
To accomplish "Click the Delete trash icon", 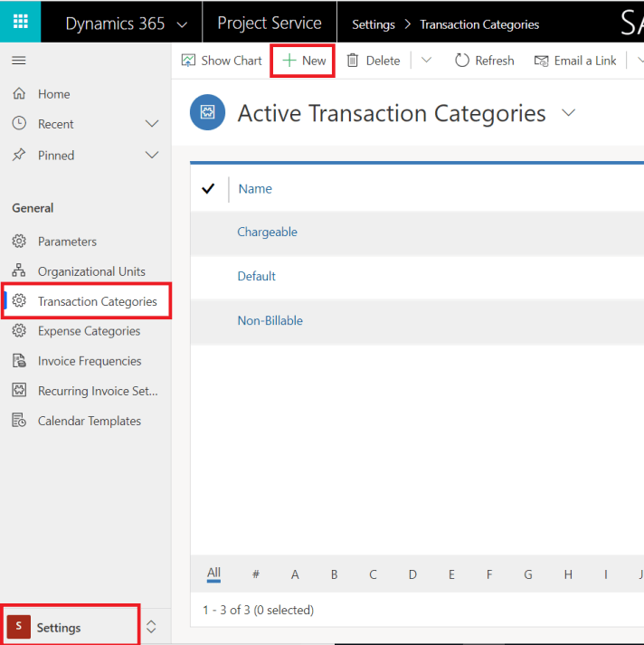I will (354, 61).
